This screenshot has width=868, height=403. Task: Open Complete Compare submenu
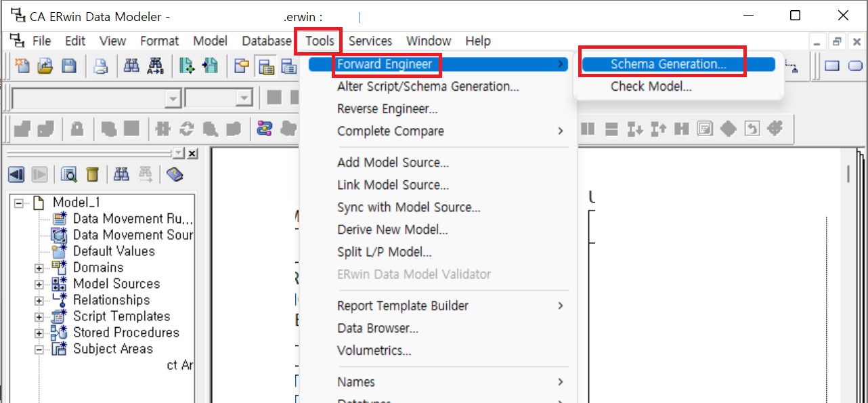[438, 131]
